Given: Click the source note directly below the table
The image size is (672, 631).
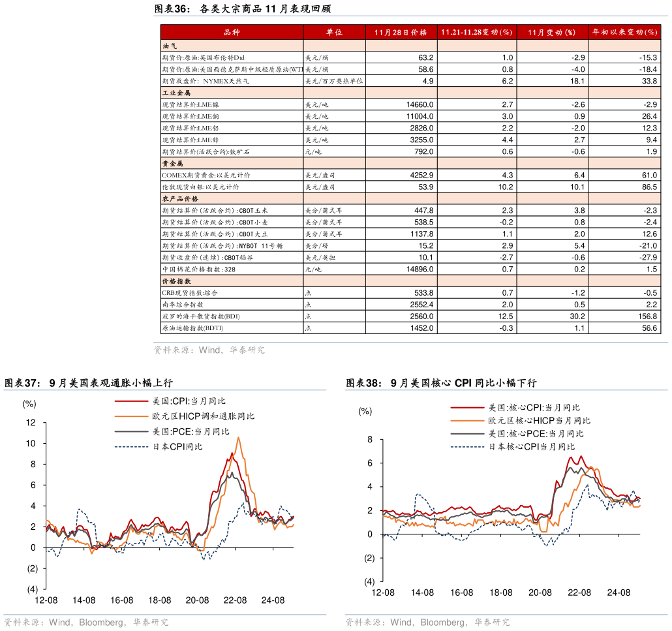Looking at the screenshot, I should [209, 350].
